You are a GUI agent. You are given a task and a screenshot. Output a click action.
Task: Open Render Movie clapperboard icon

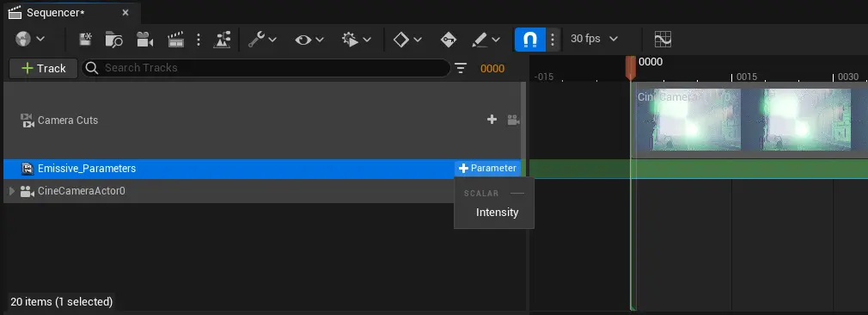[x=175, y=39]
